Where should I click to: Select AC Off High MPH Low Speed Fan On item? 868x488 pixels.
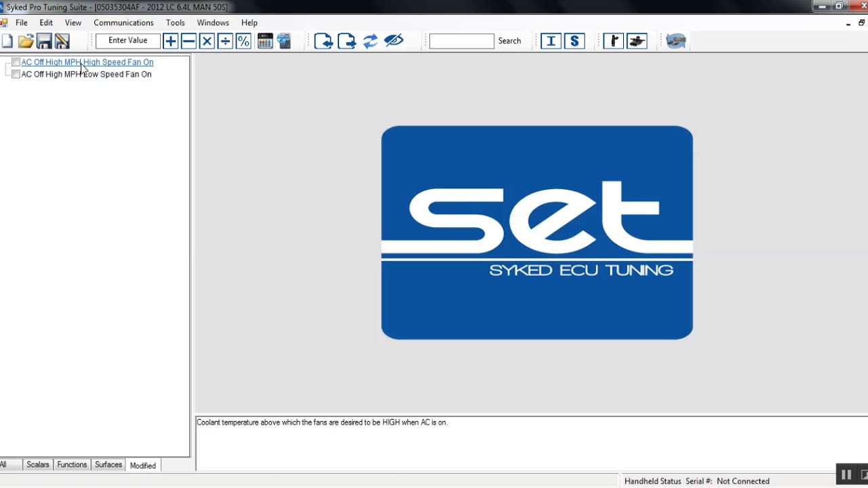pos(86,75)
